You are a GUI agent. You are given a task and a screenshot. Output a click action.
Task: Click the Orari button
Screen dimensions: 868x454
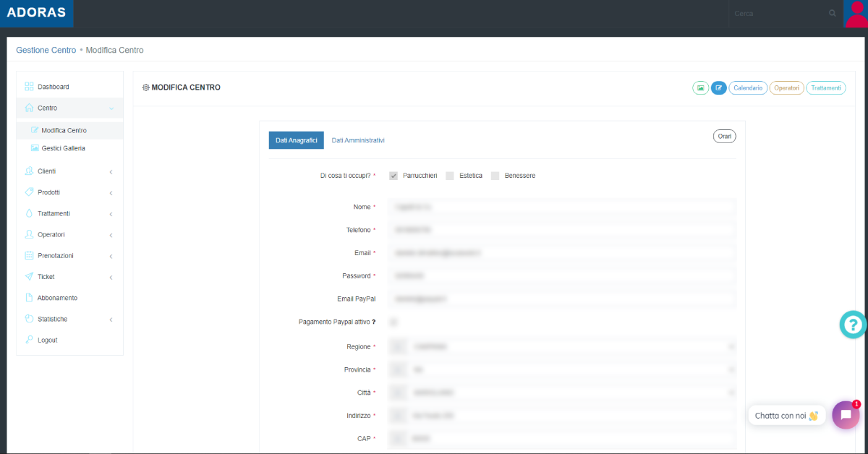[725, 136]
